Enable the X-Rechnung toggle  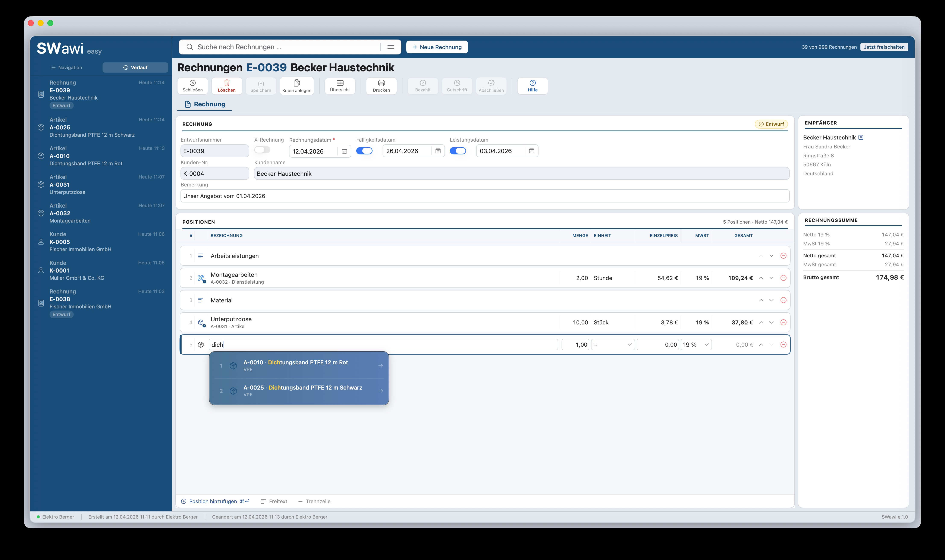[x=262, y=150]
